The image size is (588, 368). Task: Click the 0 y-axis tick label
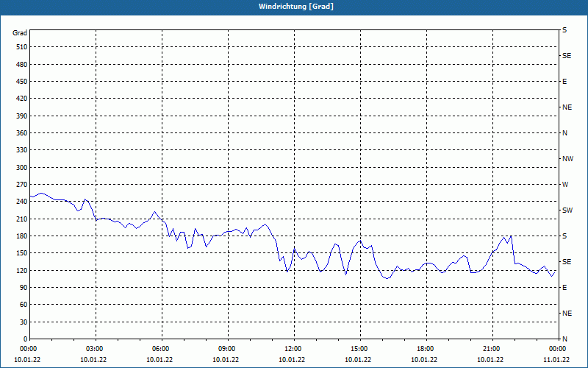[25, 339]
